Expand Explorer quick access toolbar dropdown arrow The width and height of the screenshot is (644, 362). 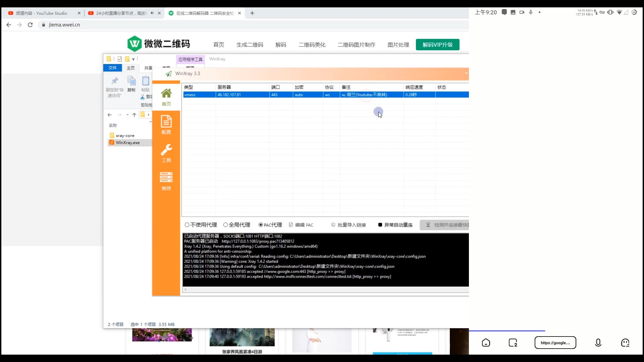pos(133,59)
